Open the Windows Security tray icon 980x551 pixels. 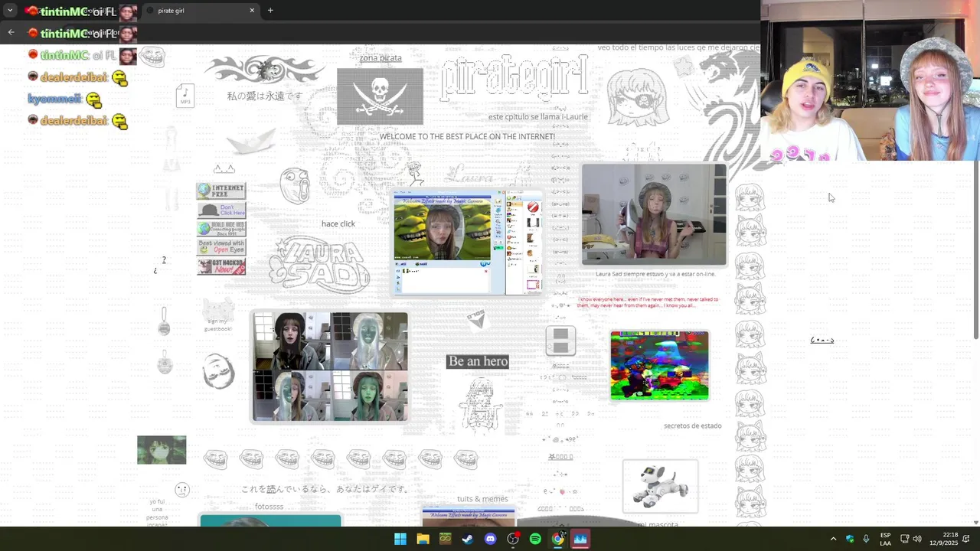tap(850, 539)
